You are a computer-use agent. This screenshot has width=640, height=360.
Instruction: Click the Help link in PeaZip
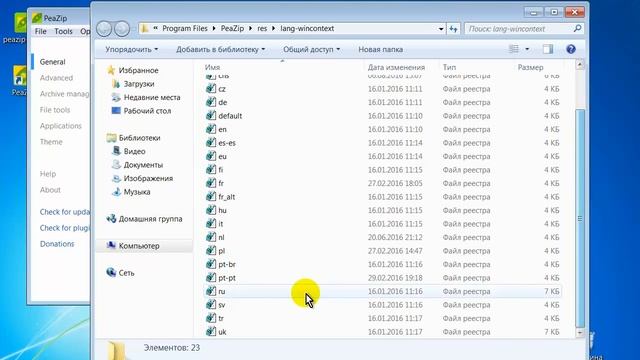(48, 174)
